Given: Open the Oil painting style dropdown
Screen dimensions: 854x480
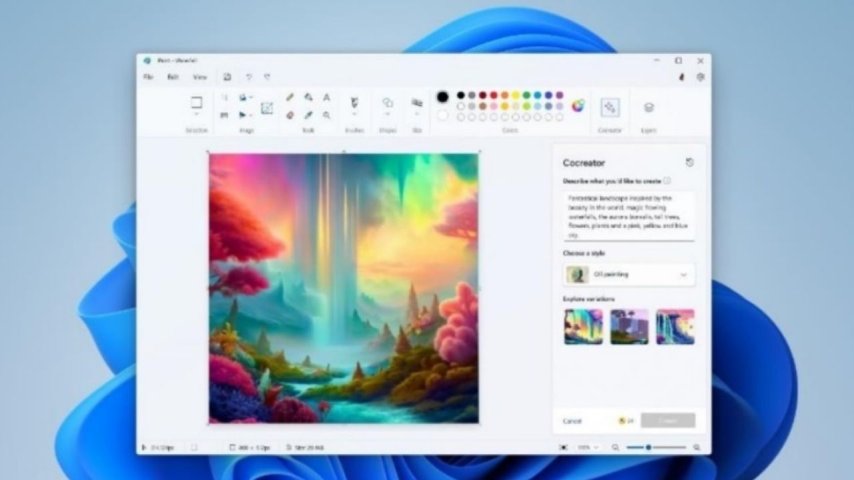Looking at the screenshot, I should coord(629,275).
